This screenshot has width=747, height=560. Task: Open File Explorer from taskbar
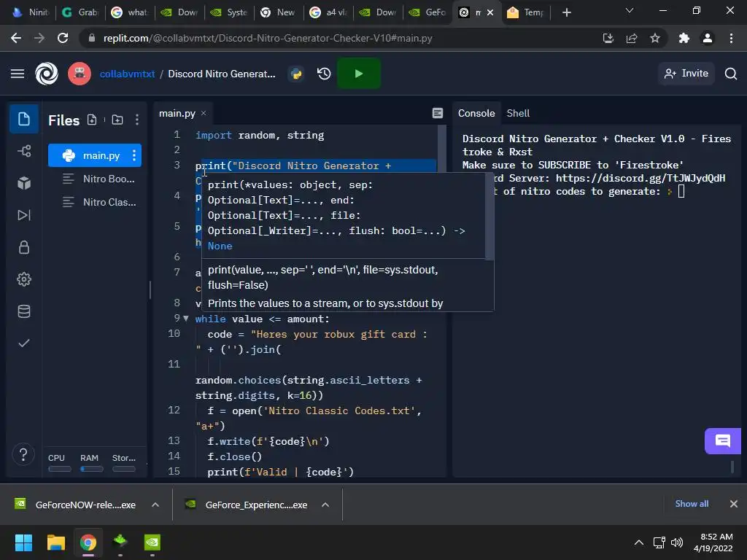point(55,542)
